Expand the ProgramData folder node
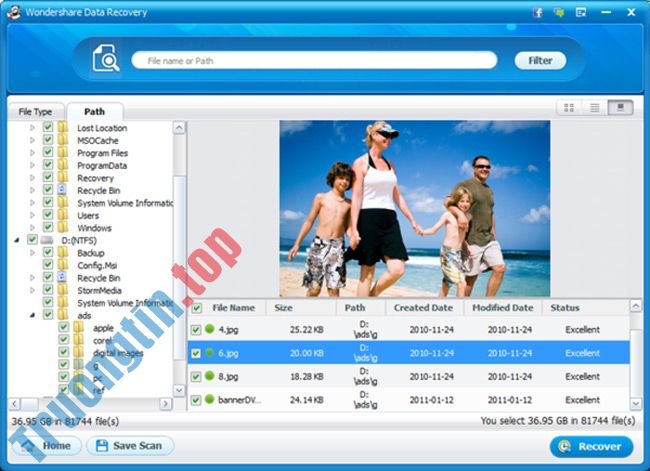Image resolution: width=650 pixels, height=471 pixels. point(32,165)
